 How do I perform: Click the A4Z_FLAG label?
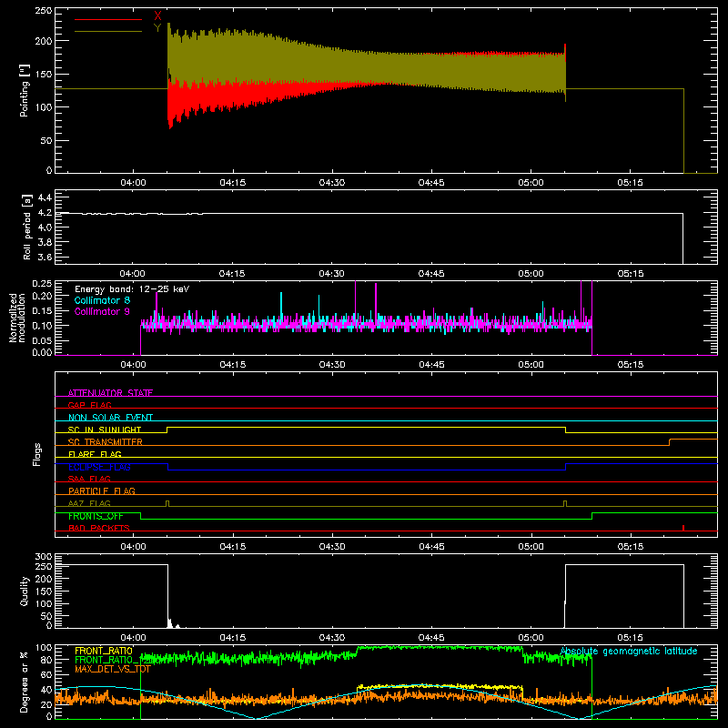(x=89, y=503)
